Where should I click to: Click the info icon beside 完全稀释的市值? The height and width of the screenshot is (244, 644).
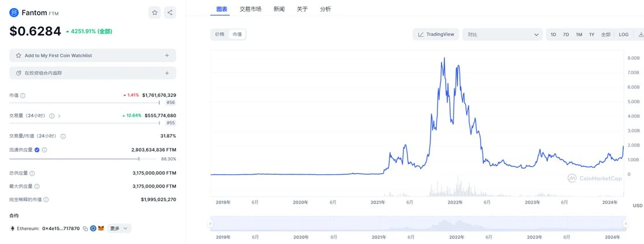pos(46,200)
